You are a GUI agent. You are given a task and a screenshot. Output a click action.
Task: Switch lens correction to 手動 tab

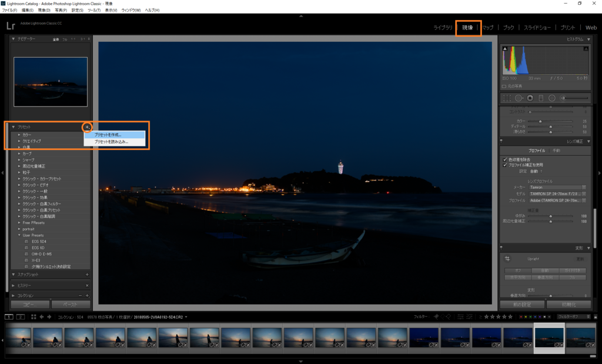point(556,151)
